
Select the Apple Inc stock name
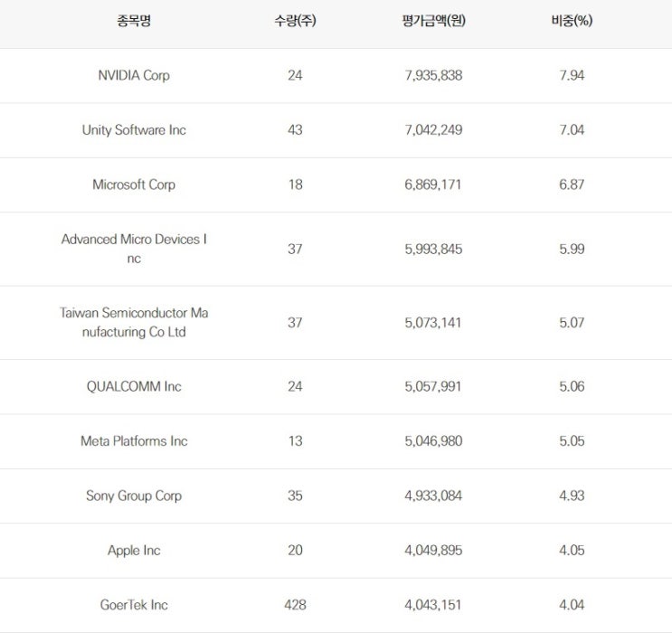[x=134, y=551]
